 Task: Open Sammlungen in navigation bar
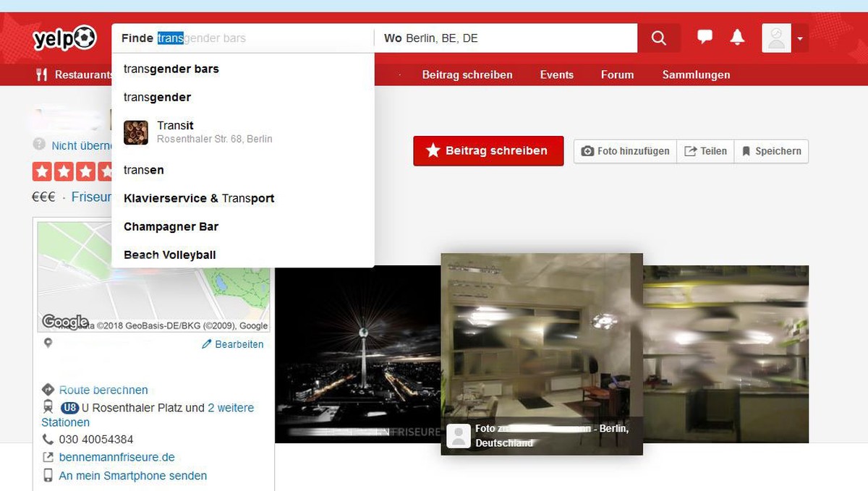(x=696, y=74)
